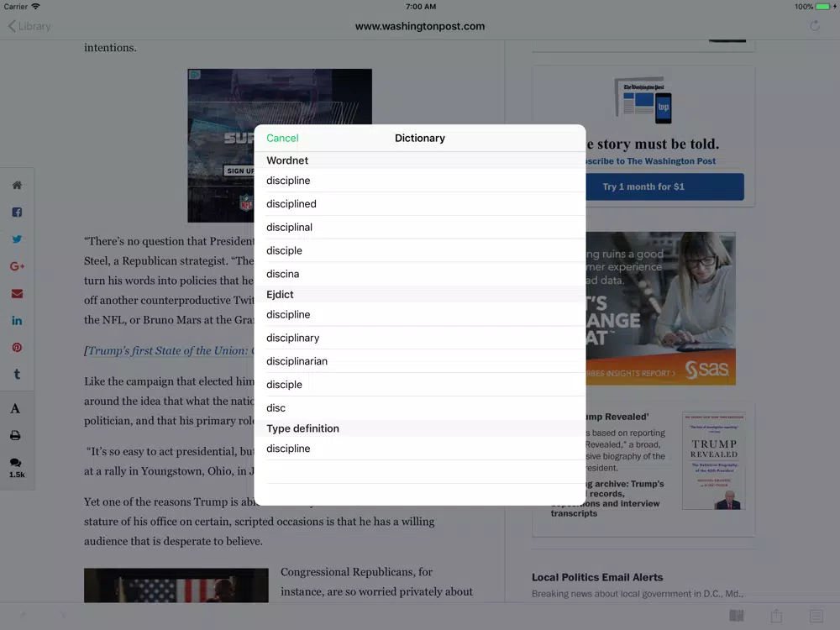This screenshot has height=630, width=840.
Task: Open the bookmarks icon in bottom toolbar
Action: tap(737, 616)
